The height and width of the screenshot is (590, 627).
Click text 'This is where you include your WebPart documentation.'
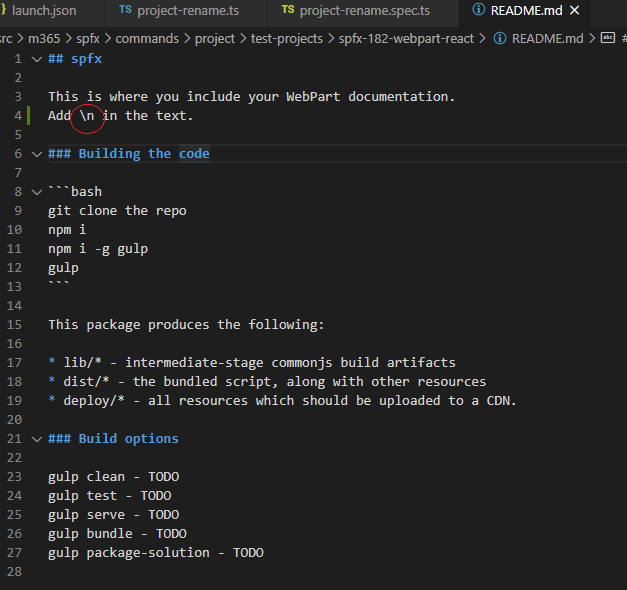[252, 97]
